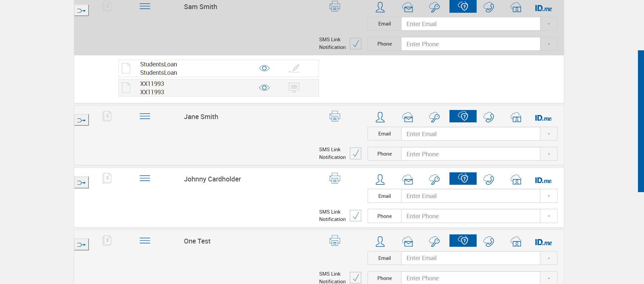This screenshot has height=284, width=644.
Task: Click the signer name One Test
Action: point(197,241)
